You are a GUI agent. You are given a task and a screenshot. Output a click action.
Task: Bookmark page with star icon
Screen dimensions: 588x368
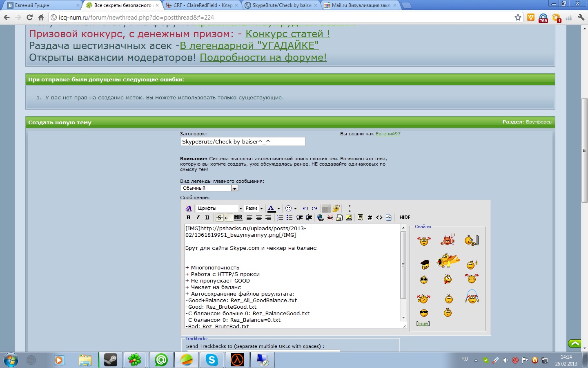[518, 17]
